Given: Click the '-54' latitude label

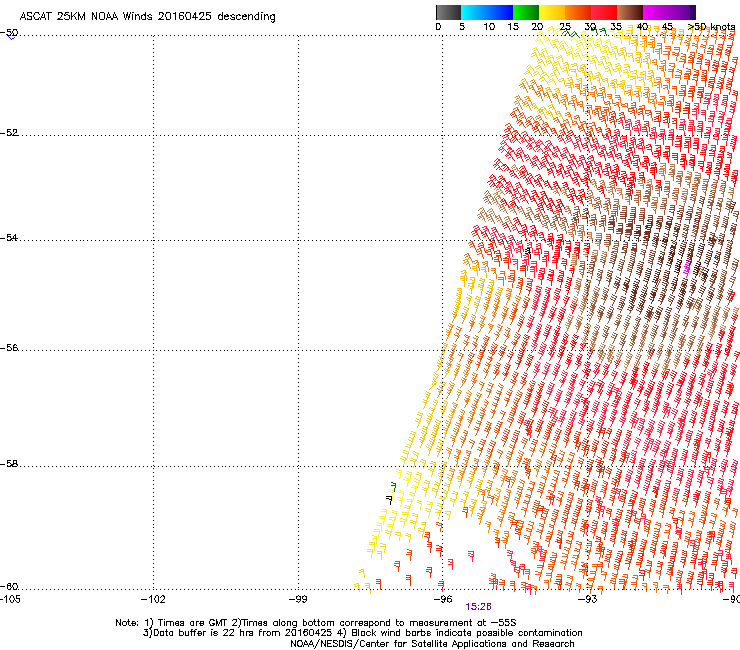Looking at the screenshot, I should pyautogui.click(x=9, y=237).
